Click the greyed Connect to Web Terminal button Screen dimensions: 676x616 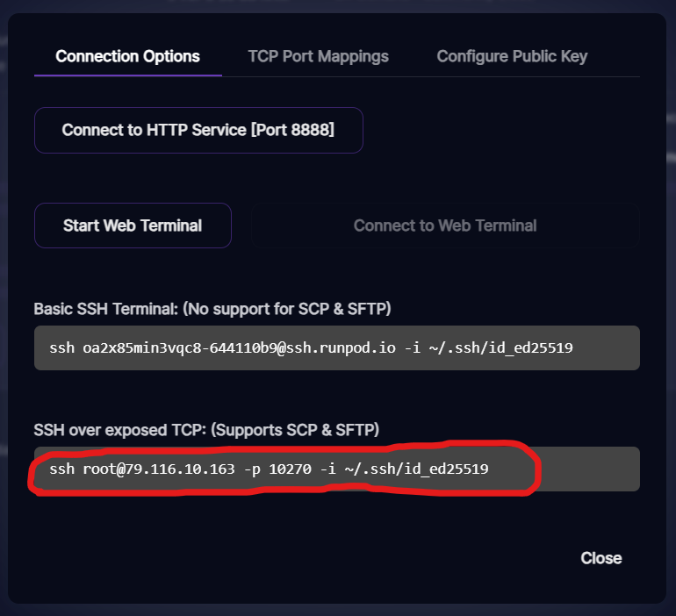tap(445, 226)
